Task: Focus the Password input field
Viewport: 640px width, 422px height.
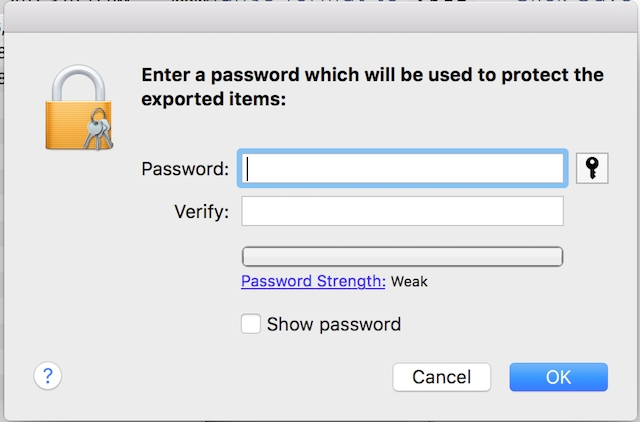Action: 403,169
